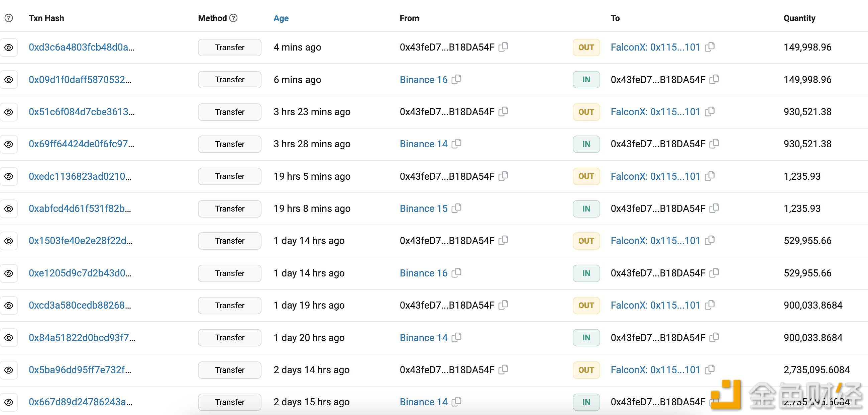
Task: Open transaction hash 0xabfcd4d61f531f82b
Action: (x=80, y=209)
